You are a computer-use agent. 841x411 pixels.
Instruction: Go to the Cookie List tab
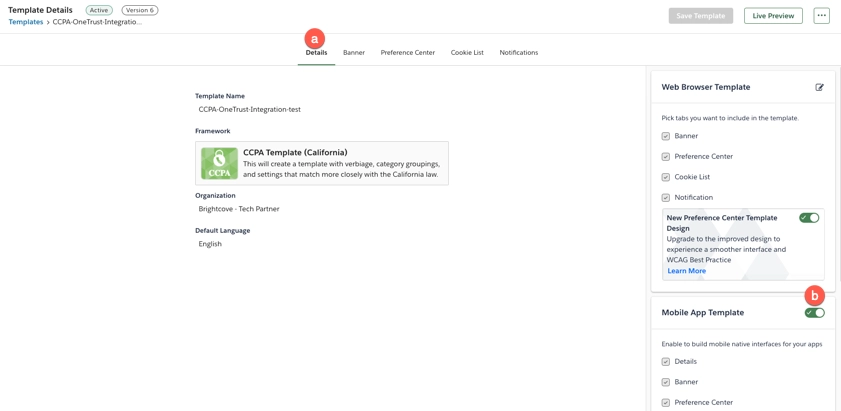tap(467, 53)
